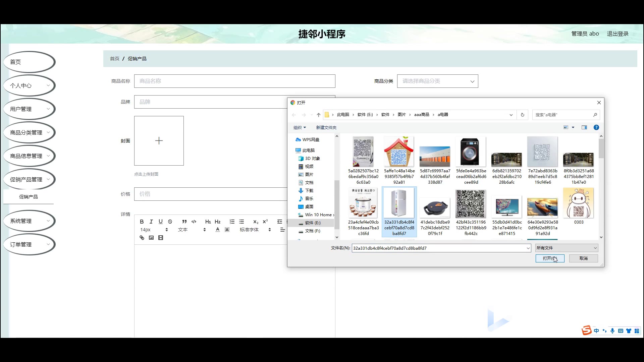Open the 所有文件 file type dropdown

[x=567, y=248]
